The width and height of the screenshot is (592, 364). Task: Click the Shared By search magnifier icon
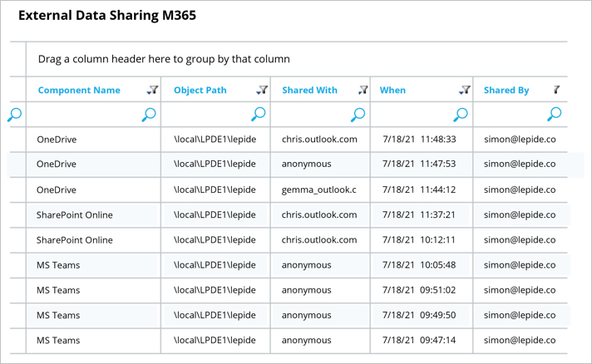tap(555, 114)
